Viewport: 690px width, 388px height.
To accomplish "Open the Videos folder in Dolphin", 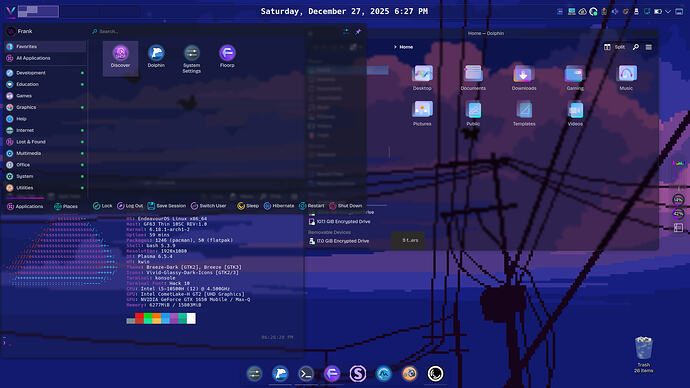I will [575, 113].
